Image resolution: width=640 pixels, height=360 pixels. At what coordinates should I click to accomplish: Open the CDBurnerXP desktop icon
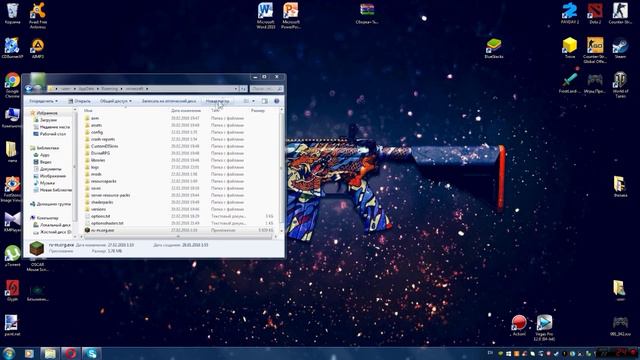[12, 48]
